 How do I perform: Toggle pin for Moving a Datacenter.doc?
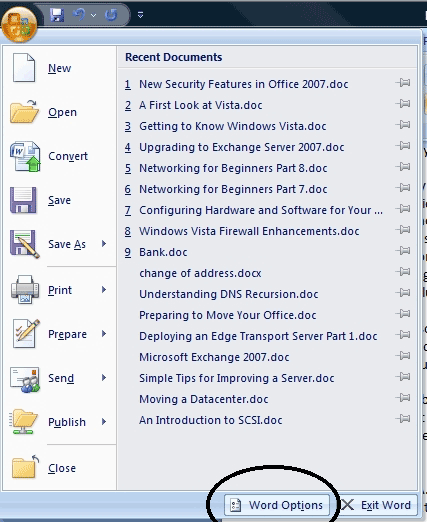[403, 398]
